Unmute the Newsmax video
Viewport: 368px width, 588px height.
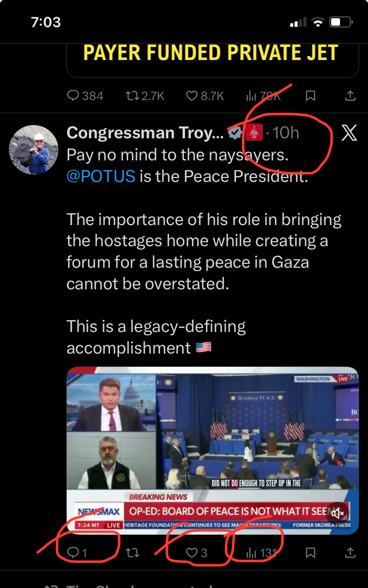click(x=338, y=513)
